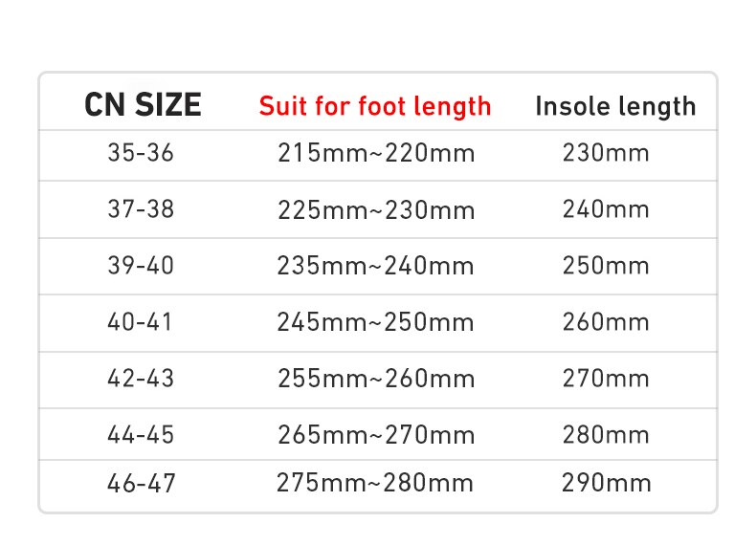The height and width of the screenshot is (545, 756).
Task: Click the red Suit for foot length header
Action: point(375,105)
